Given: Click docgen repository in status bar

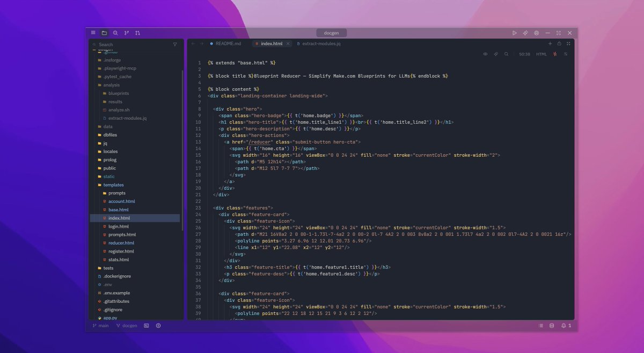Looking at the screenshot, I should tap(127, 326).
